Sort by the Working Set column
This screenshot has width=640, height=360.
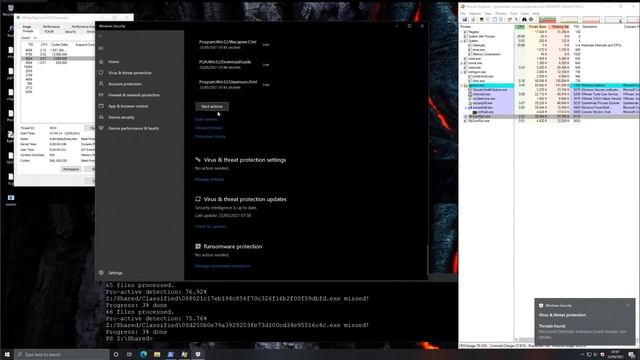(x=560, y=27)
